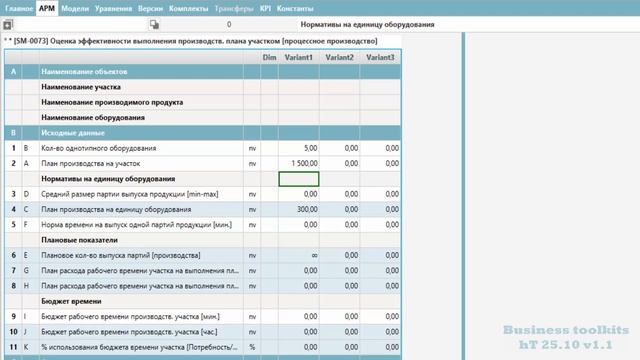Click Средний размер партии выпуска row label
Viewport: 640px width, 360px height.
pos(130,194)
